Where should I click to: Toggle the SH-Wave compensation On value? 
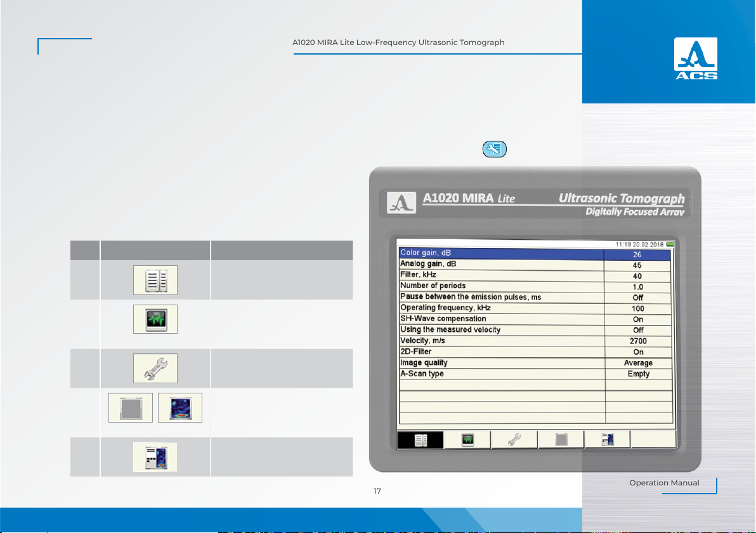tap(638, 319)
